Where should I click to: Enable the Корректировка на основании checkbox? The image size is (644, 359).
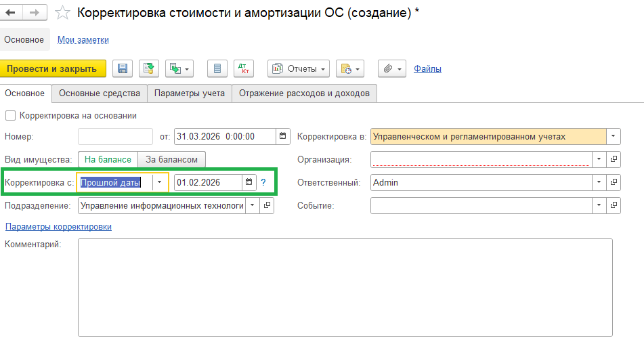[x=10, y=115]
